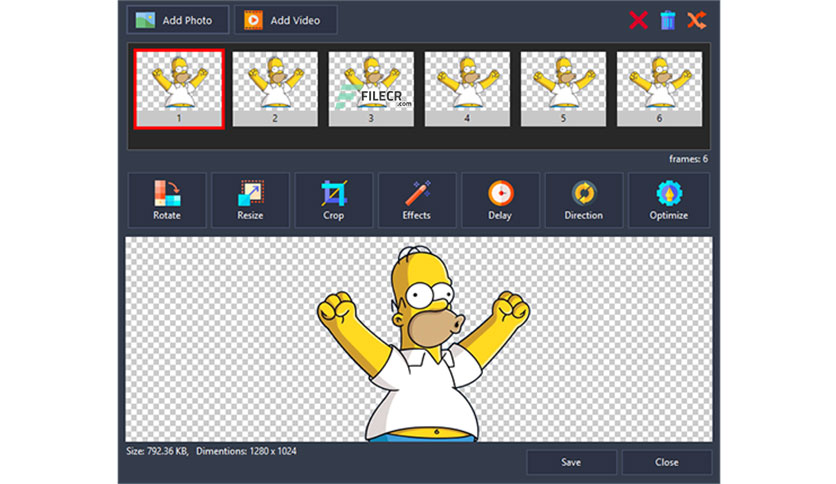Viewport: 836px width, 484px height.
Task: Click the Add Photo button
Action: click(178, 20)
